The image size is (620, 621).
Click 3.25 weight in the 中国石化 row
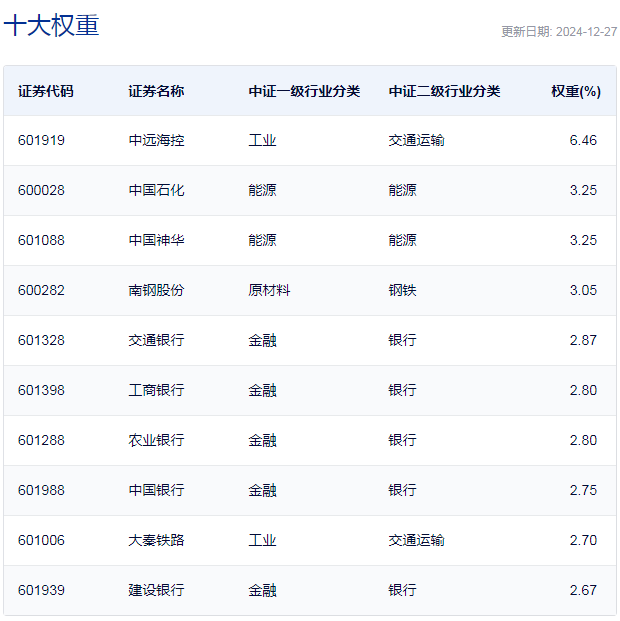click(583, 190)
